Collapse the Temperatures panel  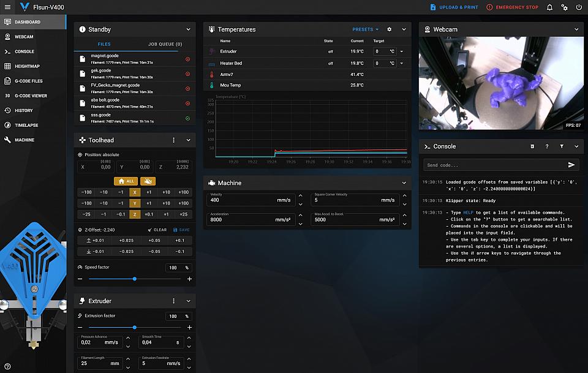point(404,29)
